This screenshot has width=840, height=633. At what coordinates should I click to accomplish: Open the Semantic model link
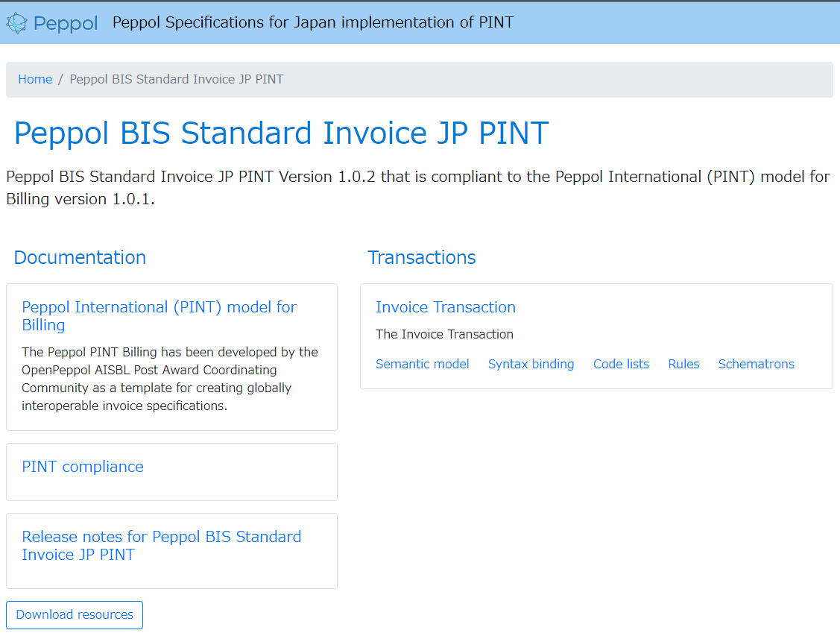422,364
